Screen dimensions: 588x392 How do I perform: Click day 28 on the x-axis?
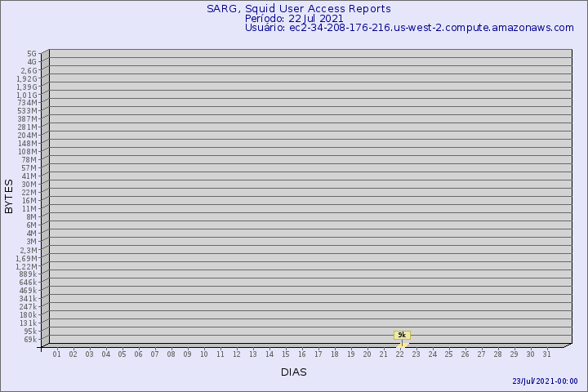coord(497,354)
